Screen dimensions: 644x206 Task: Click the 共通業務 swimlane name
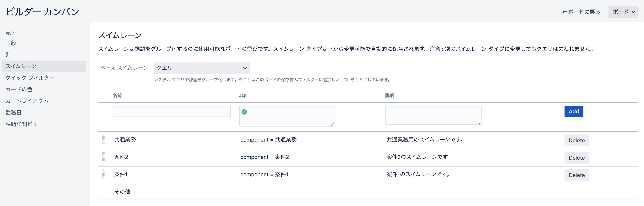coord(125,139)
